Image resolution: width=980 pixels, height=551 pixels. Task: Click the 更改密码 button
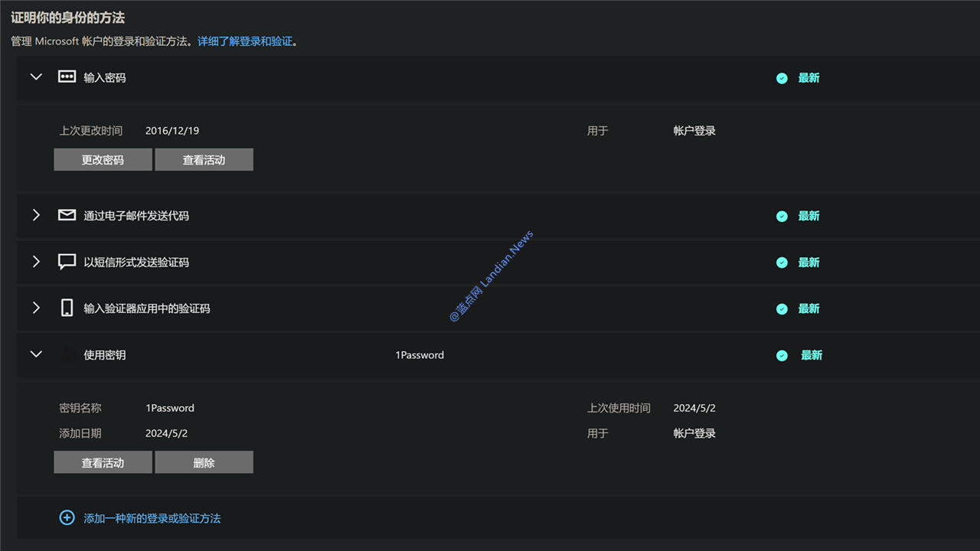pyautogui.click(x=103, y=160)
